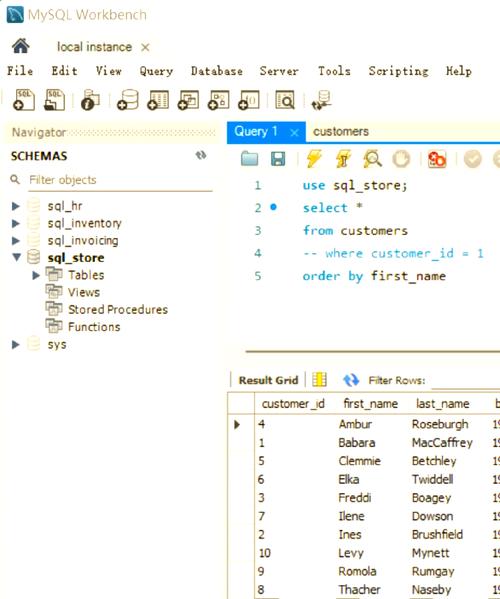Open the Database menu
This screenshot has height=599, width=500.
[217, 71]
